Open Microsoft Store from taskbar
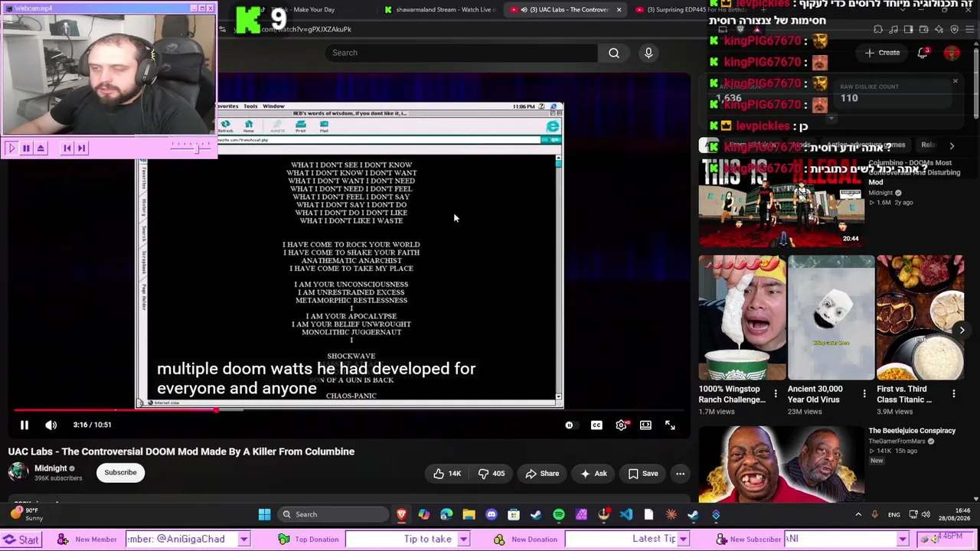 [513, 514]
